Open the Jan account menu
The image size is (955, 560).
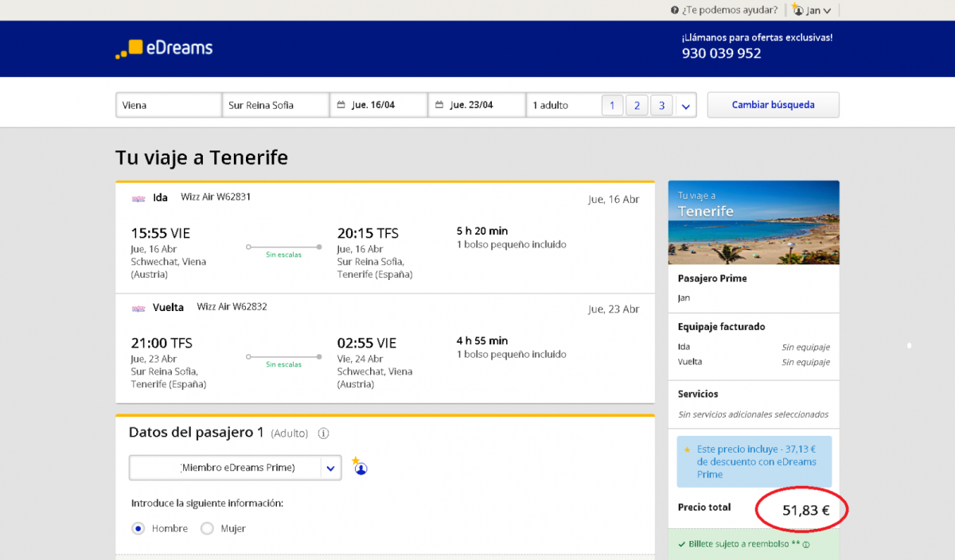coord(819,10)
